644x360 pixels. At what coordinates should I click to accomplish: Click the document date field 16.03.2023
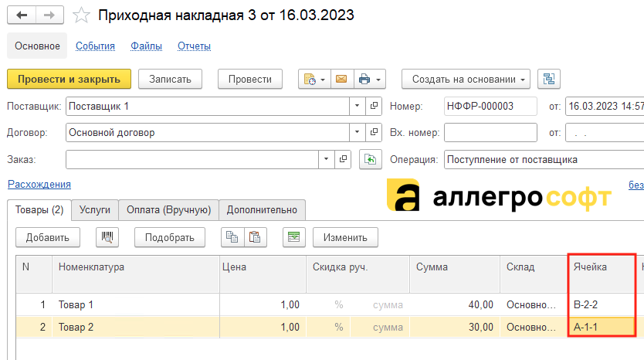605,106
